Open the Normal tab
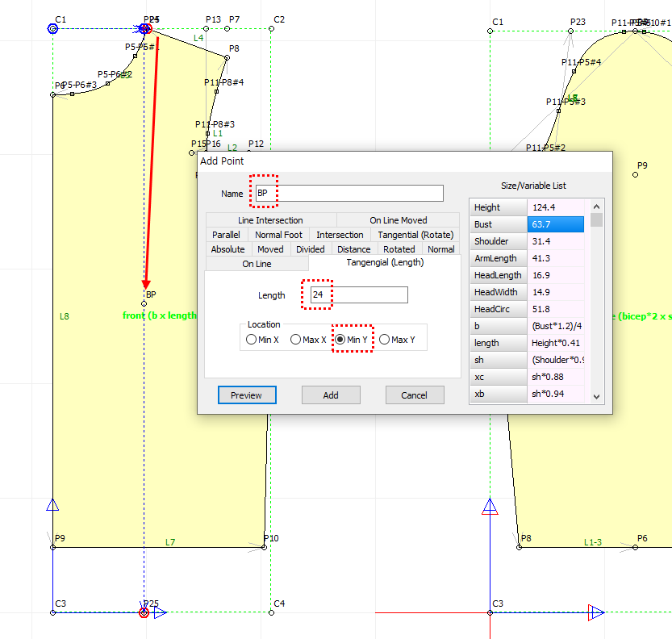 pyautogui.click(x=441, y=249)
